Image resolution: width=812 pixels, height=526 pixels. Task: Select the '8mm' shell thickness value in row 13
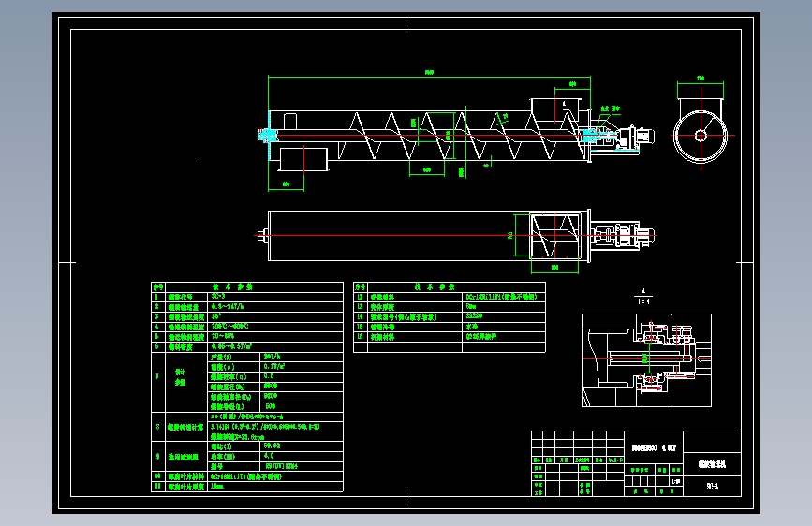471,306
